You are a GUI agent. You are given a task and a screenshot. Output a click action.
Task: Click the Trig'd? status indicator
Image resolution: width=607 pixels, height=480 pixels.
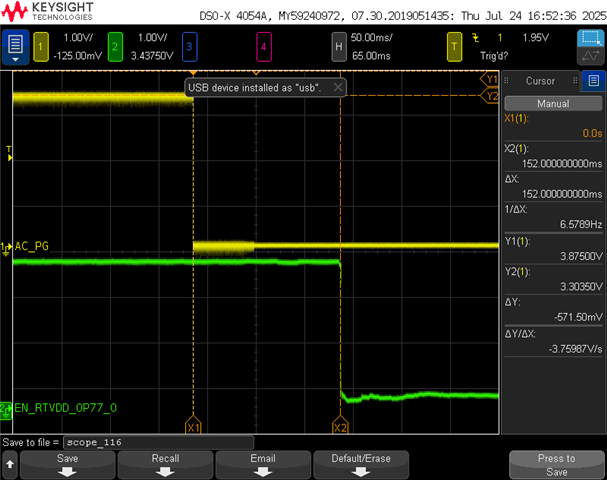click(x=494, y=56)
